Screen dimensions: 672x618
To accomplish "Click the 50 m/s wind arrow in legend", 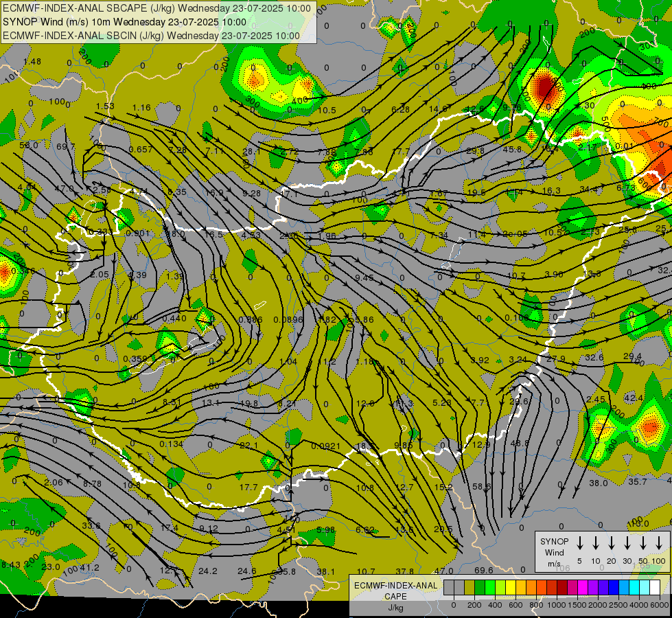I will (x=643, y=543).
